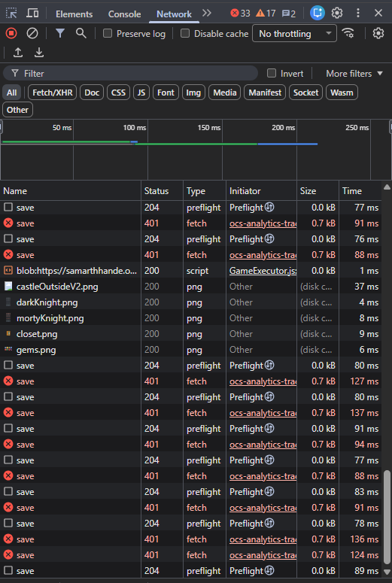Select the blob:https script request

click(190, 271)
